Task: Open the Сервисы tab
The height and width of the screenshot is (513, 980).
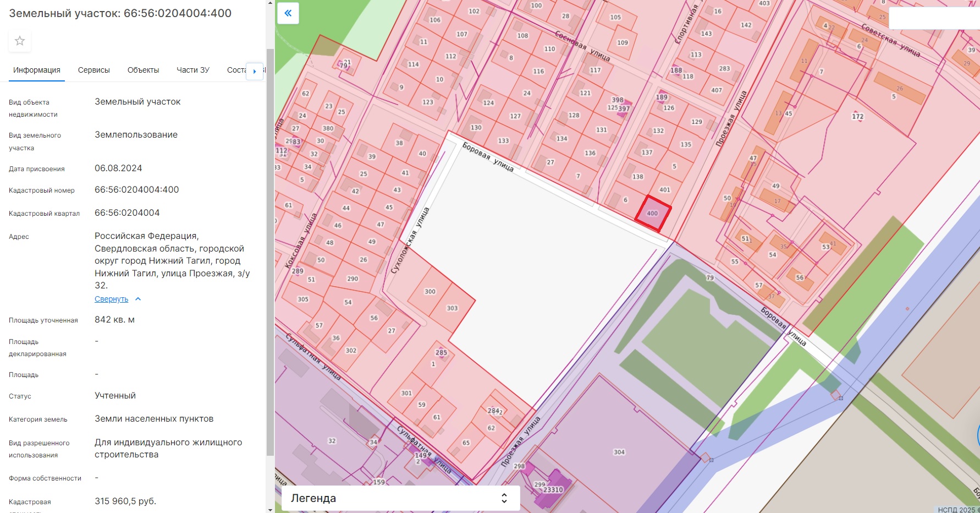Action: click(x=94, y=70)
